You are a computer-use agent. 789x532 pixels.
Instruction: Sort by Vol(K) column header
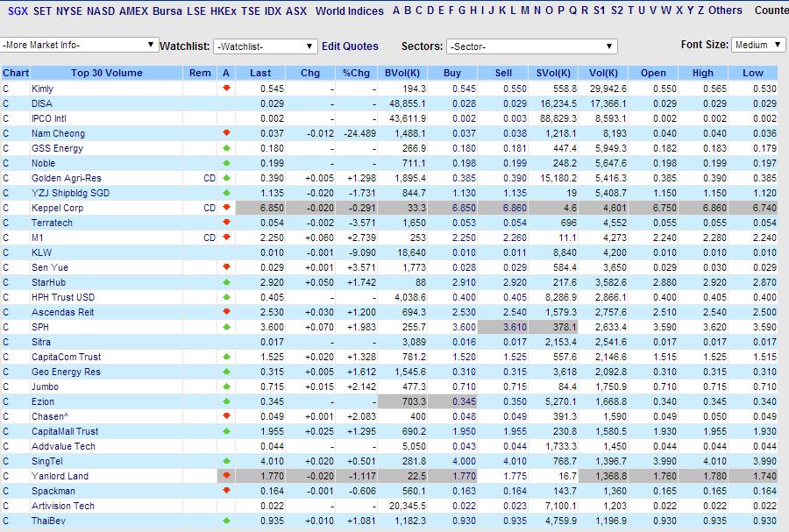tap(603, 73)
